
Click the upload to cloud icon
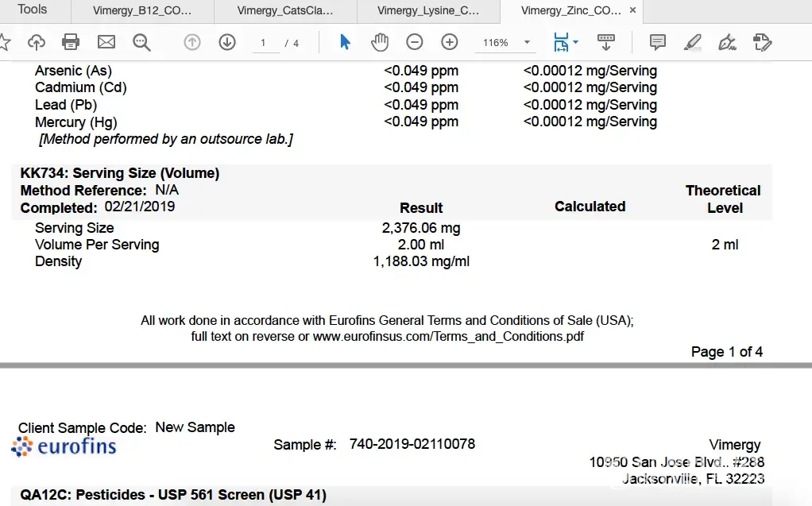pos(37,42)
